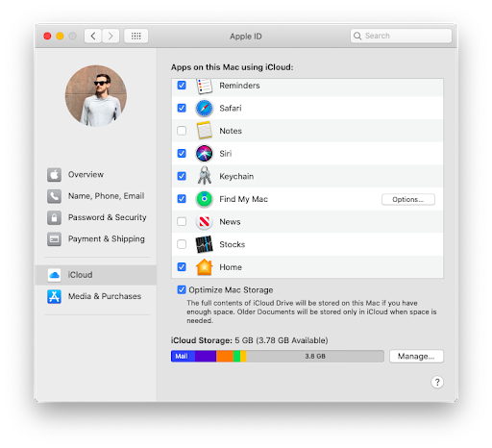
Task: Click the blue Mail storage segment
Action: pyautogui.click(x=183, y=357)
